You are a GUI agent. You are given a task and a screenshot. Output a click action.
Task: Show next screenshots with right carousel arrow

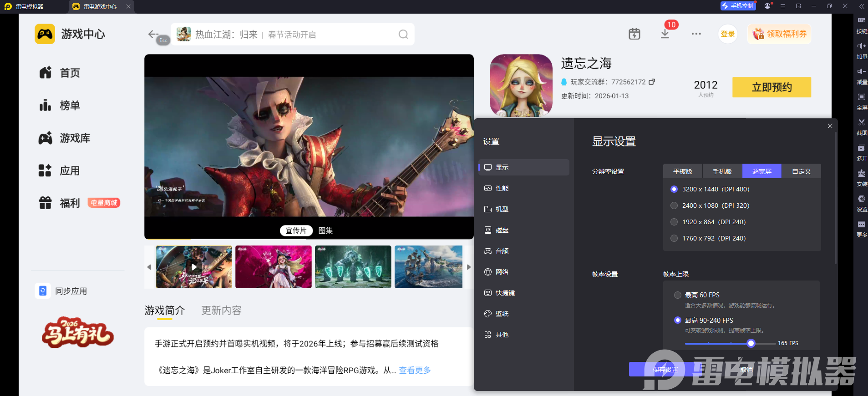[469, 267]
